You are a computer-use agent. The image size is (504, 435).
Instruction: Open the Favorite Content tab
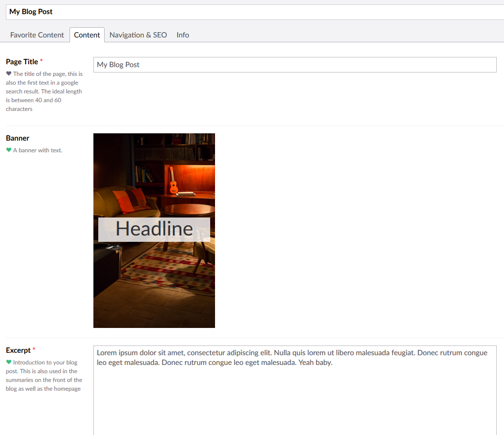(x=37, y=35)
